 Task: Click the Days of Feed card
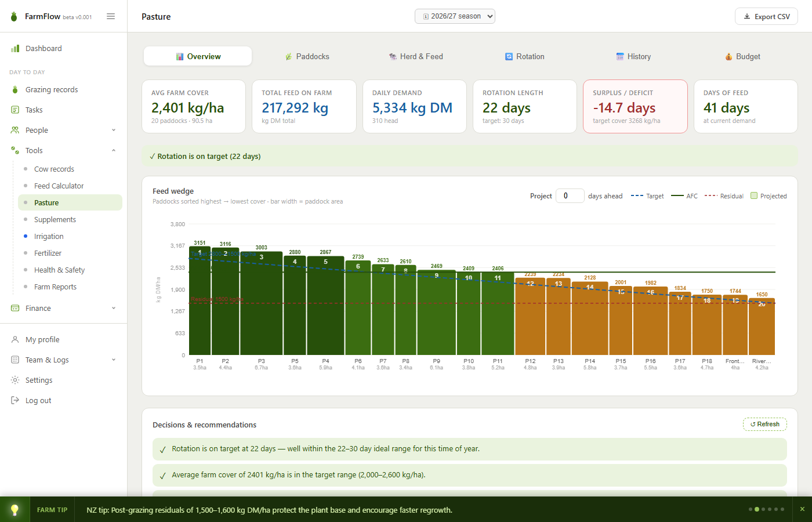pos(746,107)
